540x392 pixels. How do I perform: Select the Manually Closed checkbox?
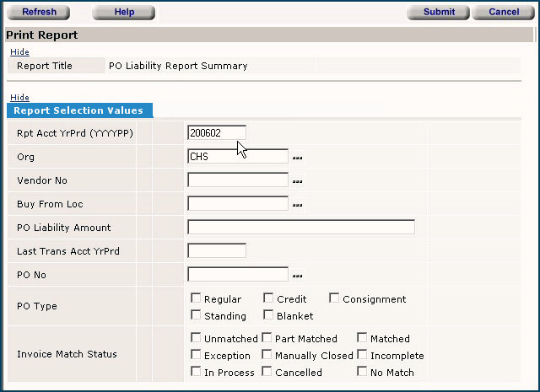coord(267,355)
